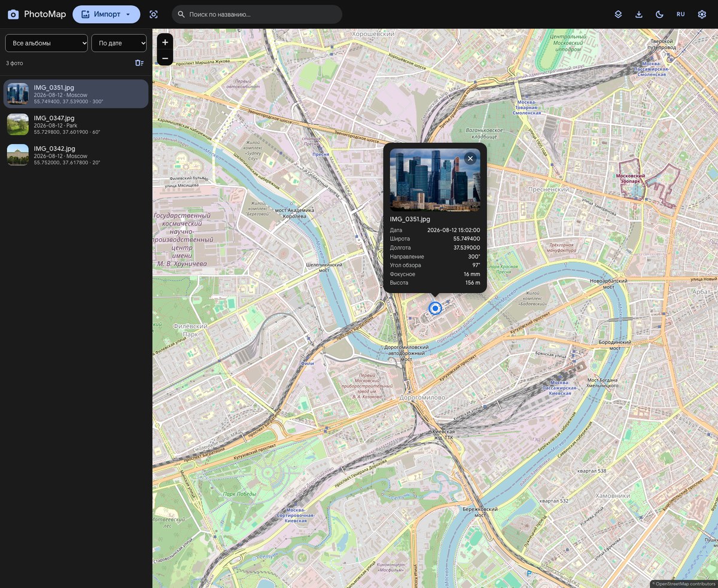Click the field of view value 97°
Image resolution: width=718 pixels, height=588 pixels.
476,265
